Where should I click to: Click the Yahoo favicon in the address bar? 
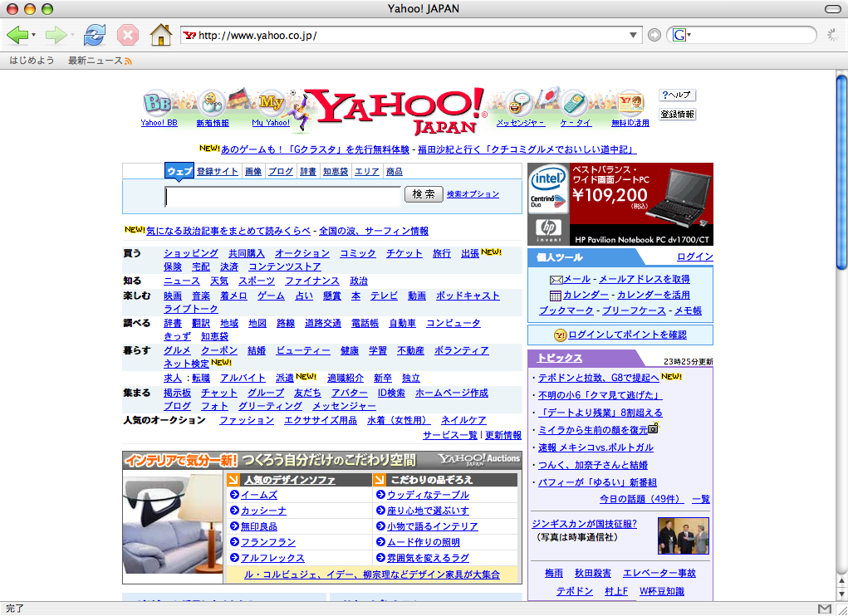click(x=189, y=36)
